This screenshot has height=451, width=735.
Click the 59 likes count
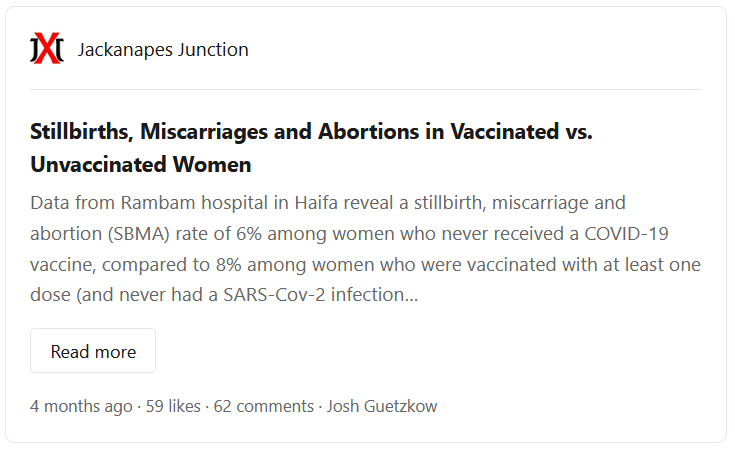coord(173,406)
